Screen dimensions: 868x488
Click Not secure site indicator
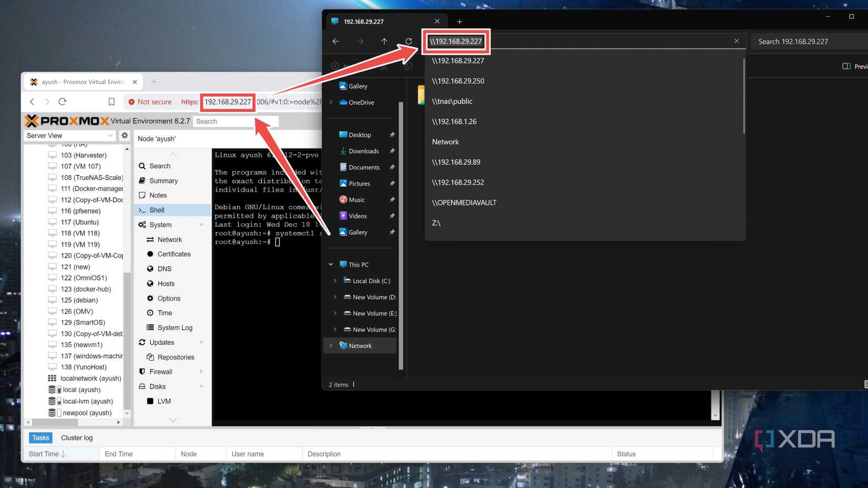(150, 102)
